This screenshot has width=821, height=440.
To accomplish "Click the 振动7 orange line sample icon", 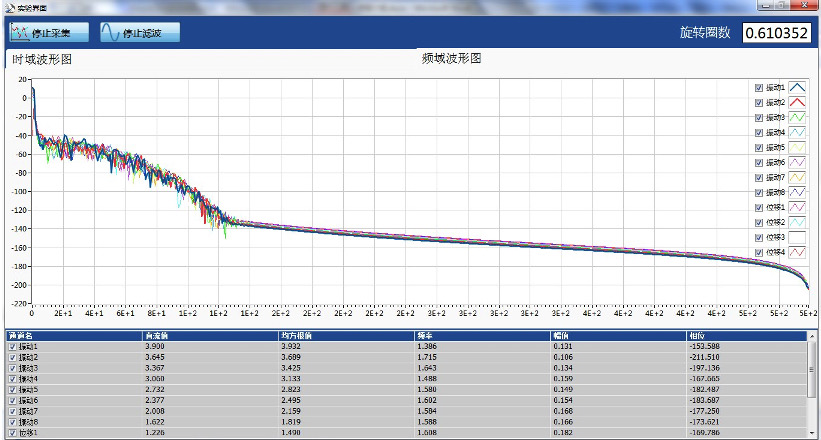I will (798, 177).
